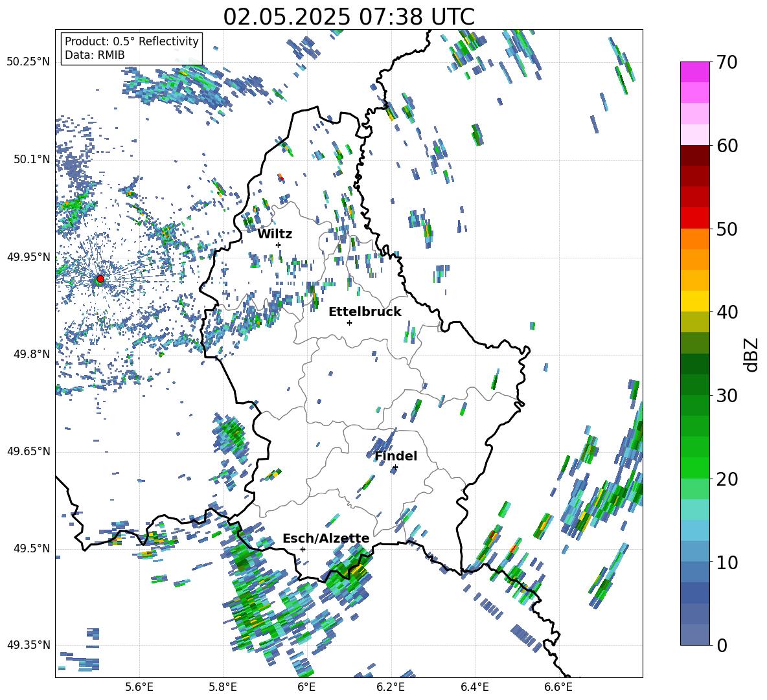Click the Esch/Alzette city label

click(326, 538)
